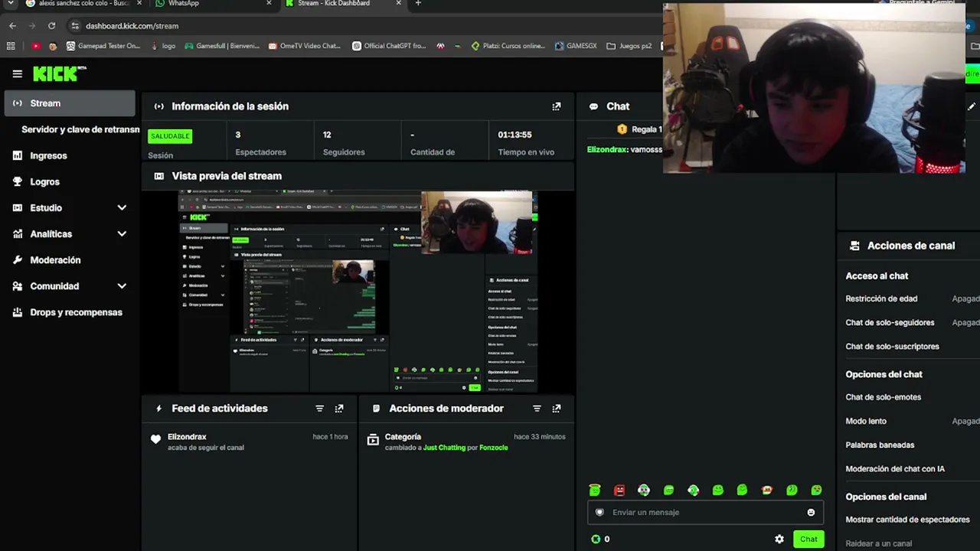Insert the red angry emote

(619, 490)
